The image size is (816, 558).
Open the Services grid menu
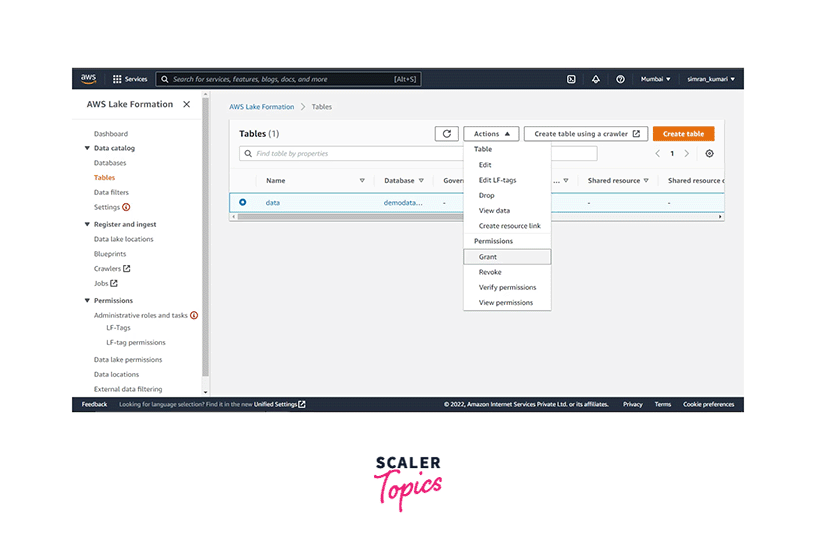point(130,79)
